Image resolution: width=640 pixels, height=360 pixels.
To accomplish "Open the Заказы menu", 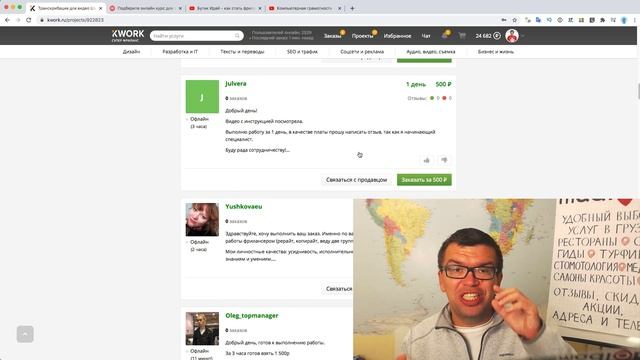I will pos(332,36).
